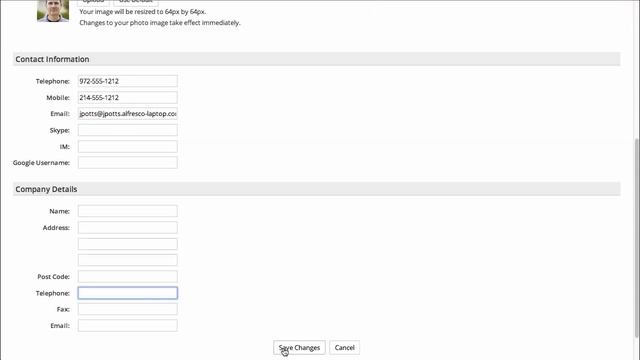Click the company Name field
Screen dimensions: 640x360
click(x=128, y=211)
